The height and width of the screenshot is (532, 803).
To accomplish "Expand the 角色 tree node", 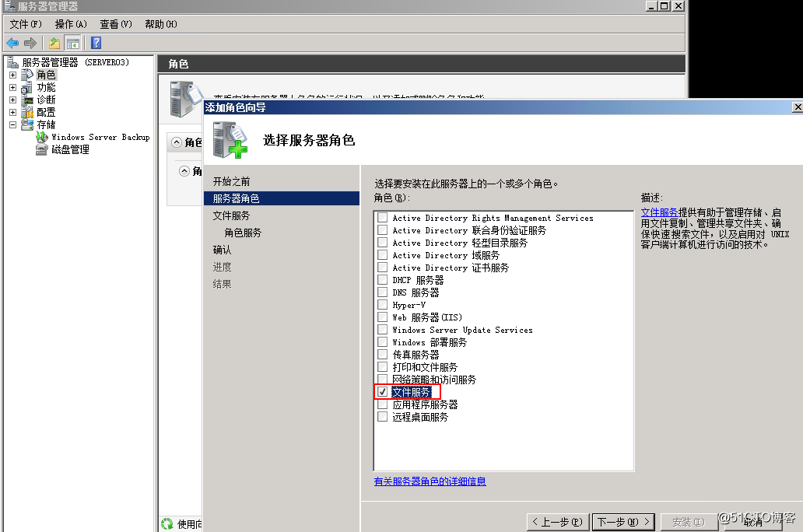I will pos(12,75).
